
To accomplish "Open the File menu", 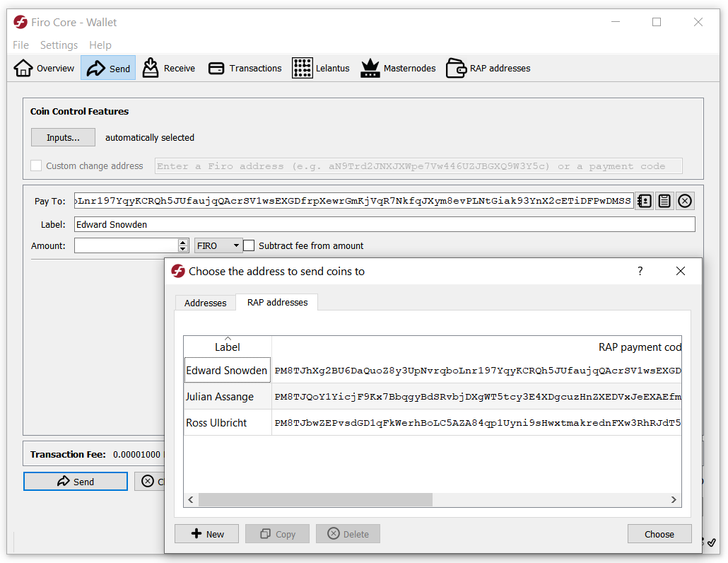I will 21,45.
